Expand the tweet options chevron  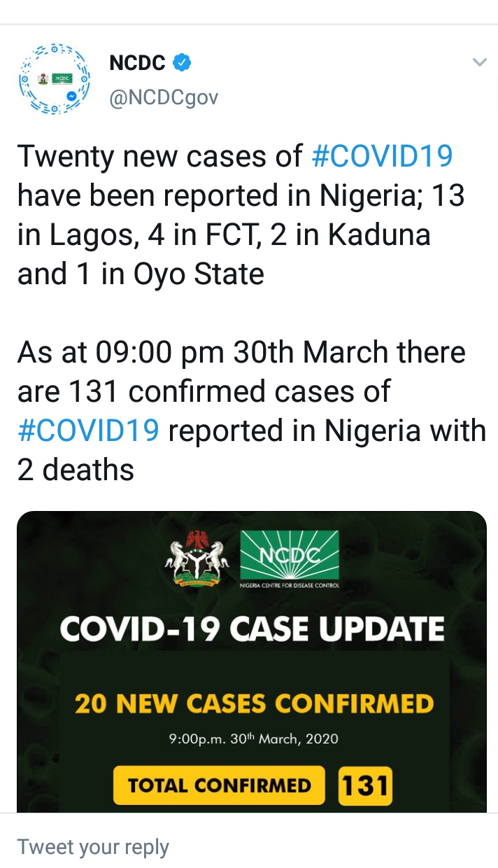coord(479,63)
